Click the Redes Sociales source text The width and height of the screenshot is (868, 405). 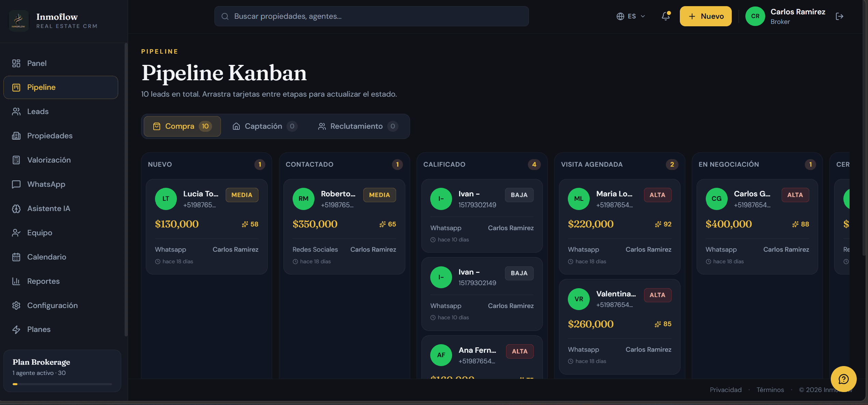click(315, 250)
